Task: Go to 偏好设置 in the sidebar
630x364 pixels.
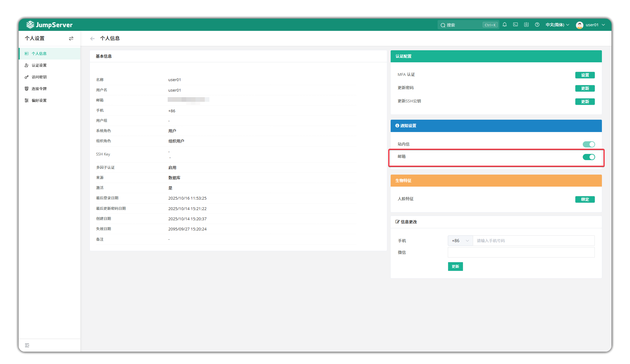Action: coord(39,101)
